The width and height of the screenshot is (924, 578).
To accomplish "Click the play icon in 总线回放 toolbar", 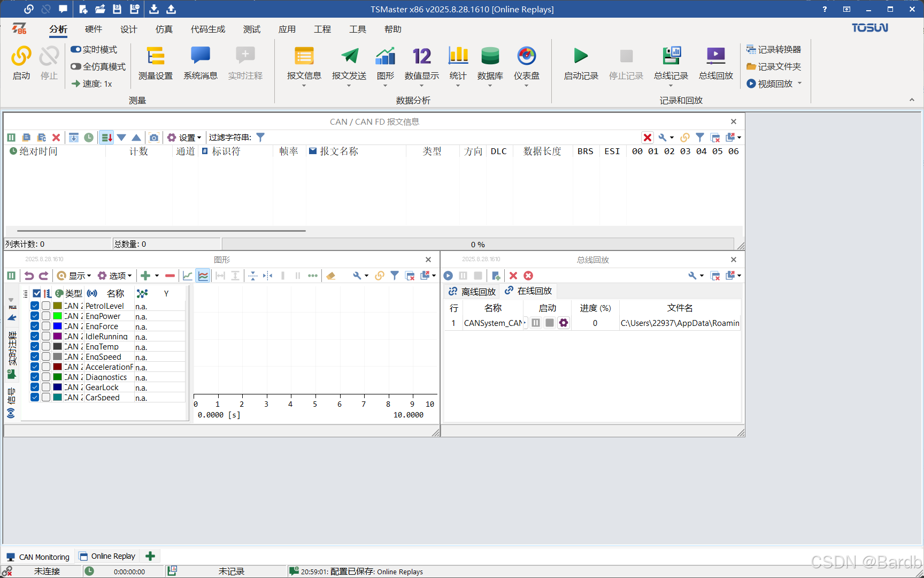I will [x=448, y=276].
